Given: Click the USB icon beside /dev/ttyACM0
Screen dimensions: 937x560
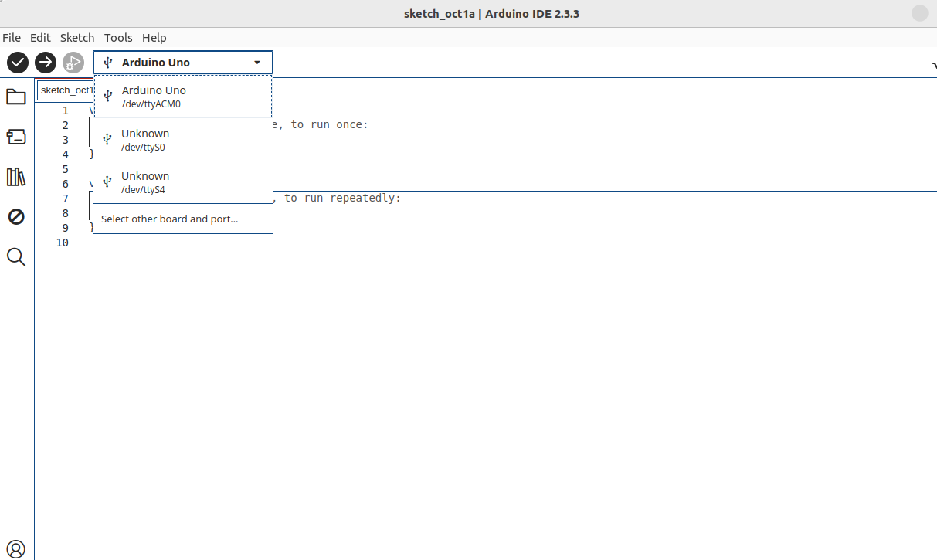Looking at the screenshot, I should (108, 97).
